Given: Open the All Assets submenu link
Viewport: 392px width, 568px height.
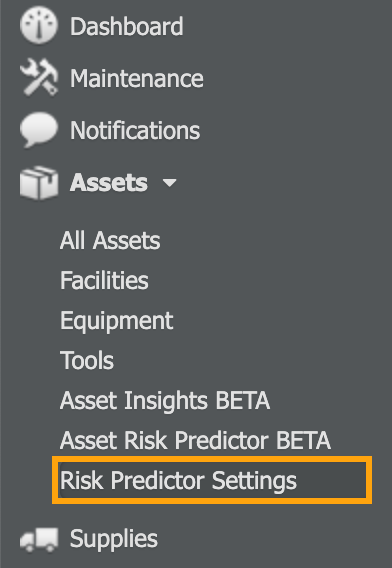Looking at the screenshot, I should (x=110, y=241).
